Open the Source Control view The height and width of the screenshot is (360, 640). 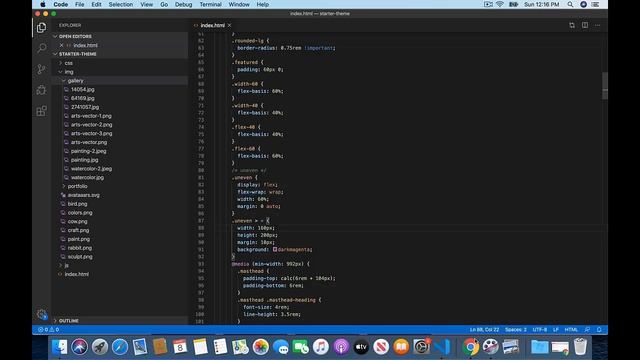point(41,69)
